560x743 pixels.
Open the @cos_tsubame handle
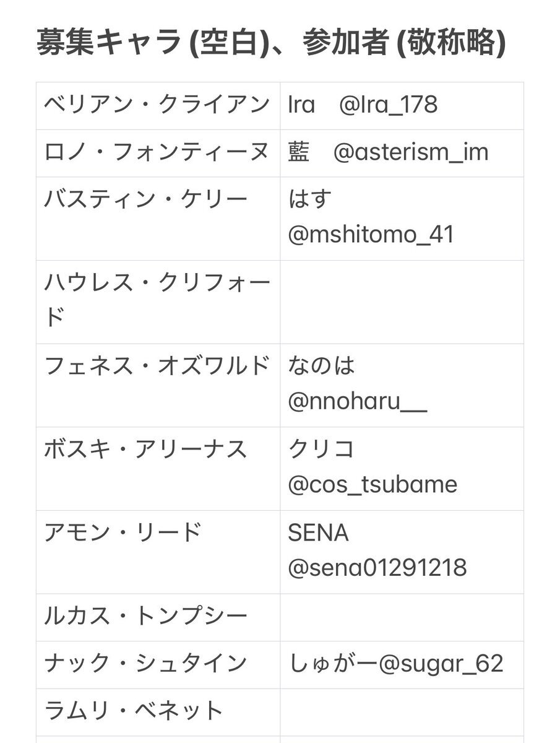click(x=373, y=484)
